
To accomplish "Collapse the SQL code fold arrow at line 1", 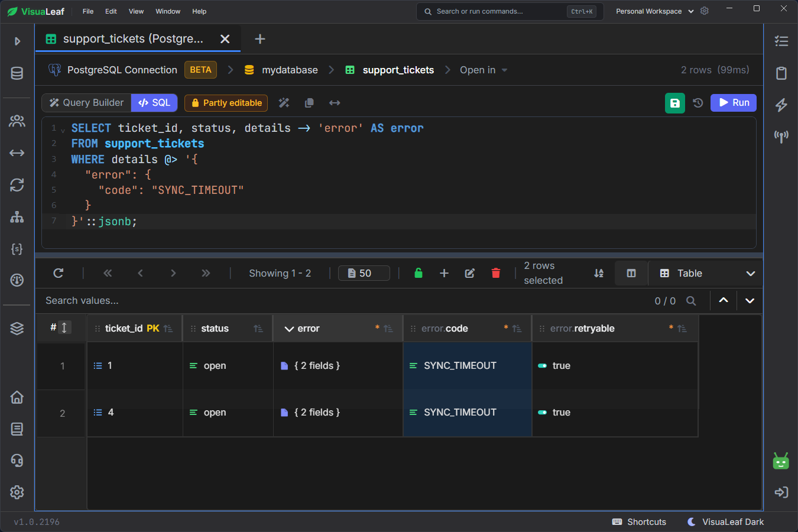I will coord(63,131).
